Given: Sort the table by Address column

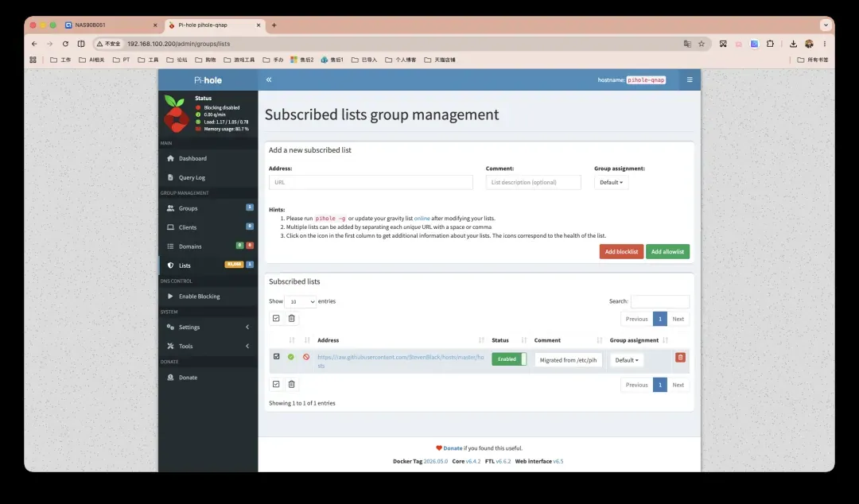Looking at the screenshot, I should click(401, 340).
